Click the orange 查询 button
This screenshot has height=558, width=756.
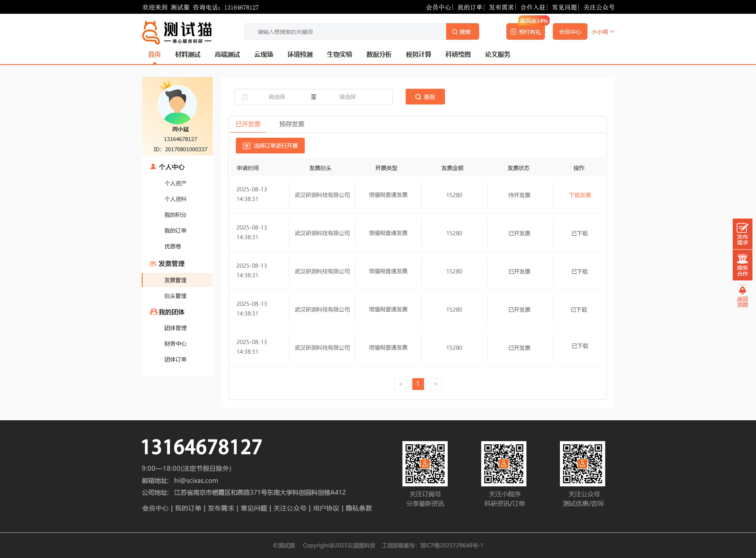coord(425,97)
